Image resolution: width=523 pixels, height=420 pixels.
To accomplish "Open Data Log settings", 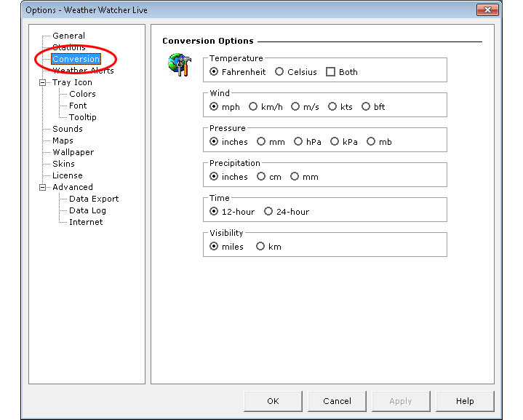I will click(87, 210).
